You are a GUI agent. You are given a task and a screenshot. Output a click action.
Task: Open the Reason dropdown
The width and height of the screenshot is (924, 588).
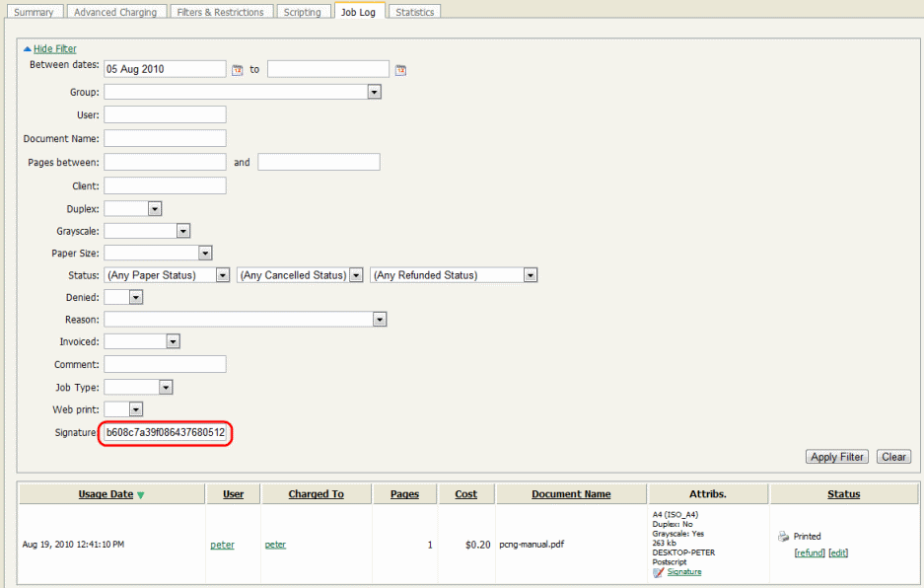380,320
